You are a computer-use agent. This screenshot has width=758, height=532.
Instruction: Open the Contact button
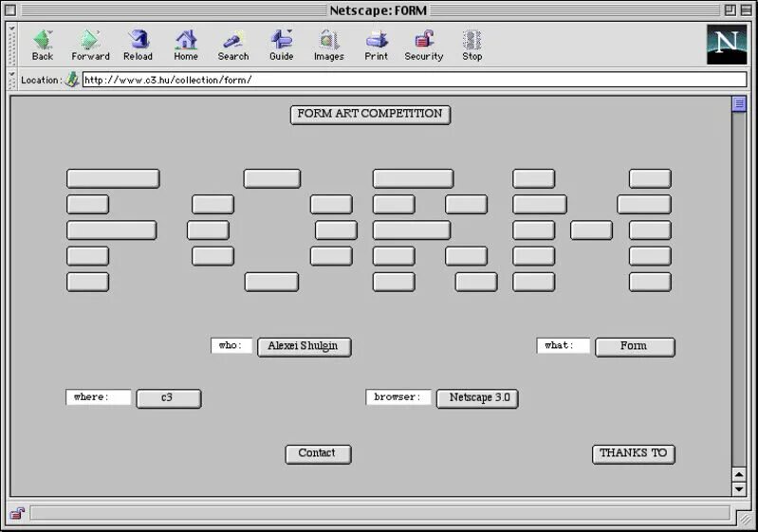318,454
